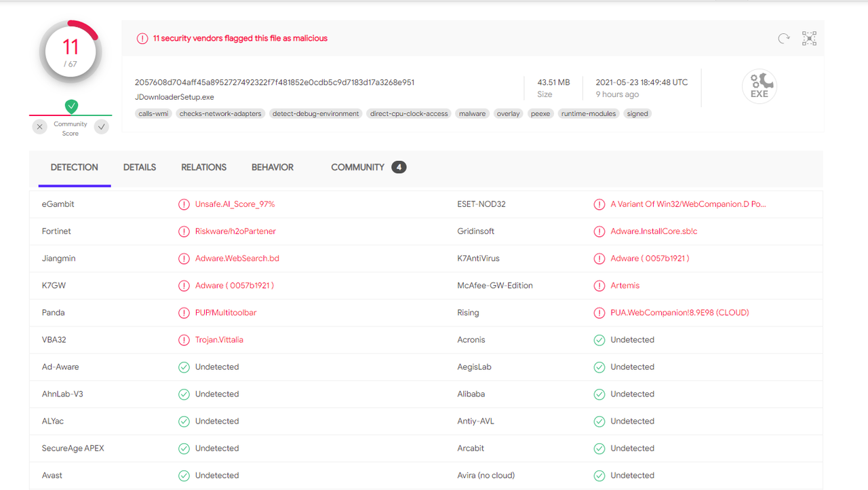
Task: Click the 43.51 MB size value
Action: (553, 82)
